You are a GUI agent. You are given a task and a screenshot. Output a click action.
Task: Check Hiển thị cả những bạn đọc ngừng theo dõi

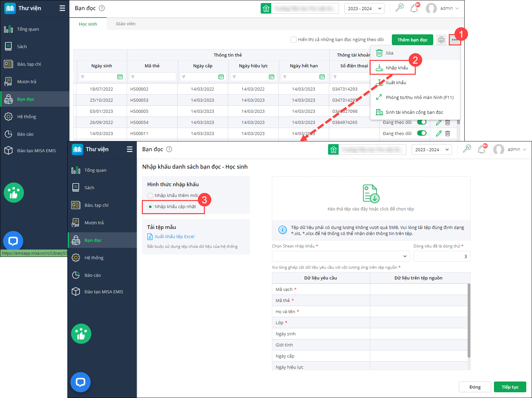[x=293, y=40]
